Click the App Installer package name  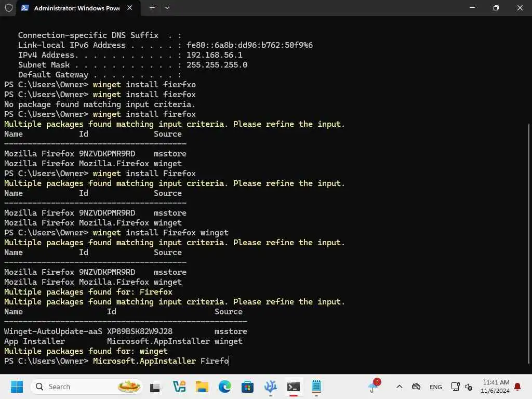click(x=34, y=341)
